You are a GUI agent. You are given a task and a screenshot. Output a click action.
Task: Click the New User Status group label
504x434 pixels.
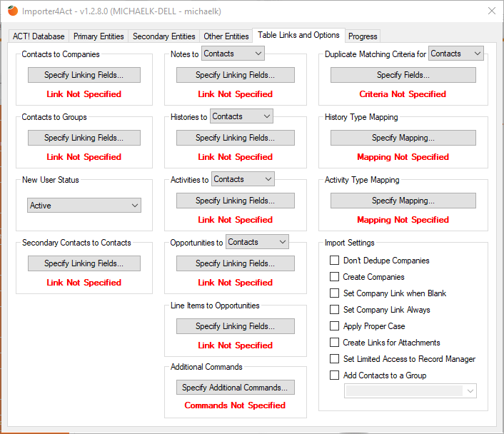(51, 180)
